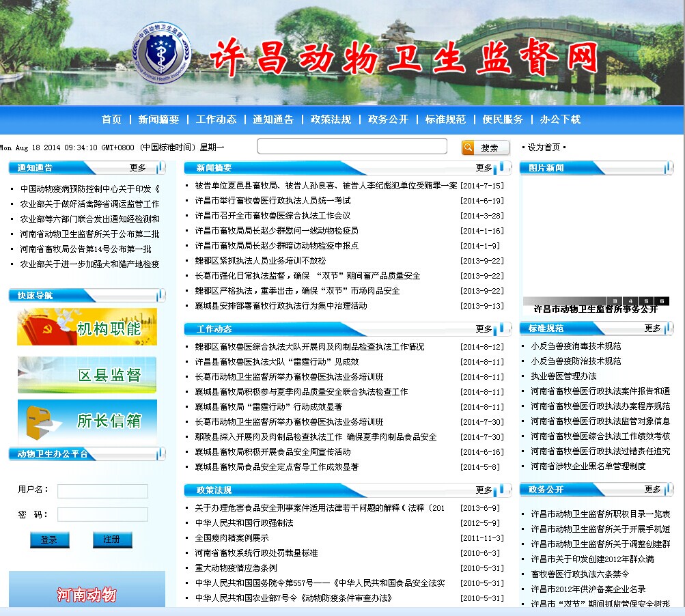Open policy 中华人民共和国行政强制法

tap(244, 523)
